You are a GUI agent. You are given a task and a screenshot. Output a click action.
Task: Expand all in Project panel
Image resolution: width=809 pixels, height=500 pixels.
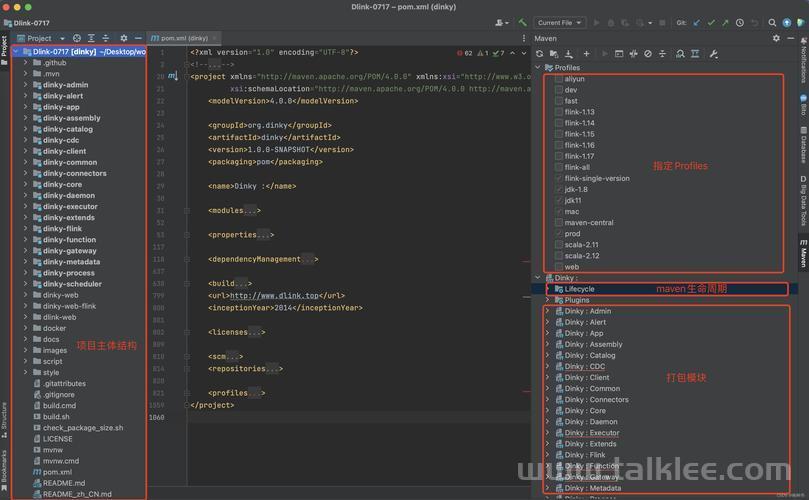91,38
